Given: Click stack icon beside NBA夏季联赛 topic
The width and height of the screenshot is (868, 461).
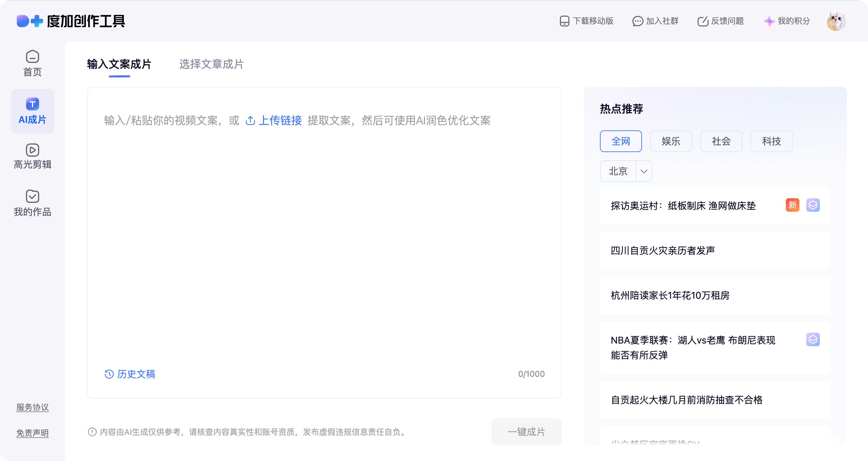Looking at the screenshot, I should tap(813, 339).
